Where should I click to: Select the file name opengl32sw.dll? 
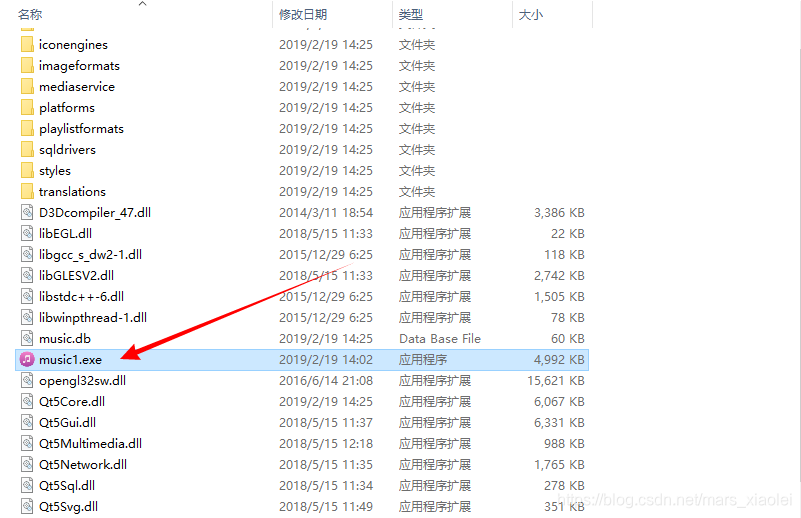(x=82, y=381)
